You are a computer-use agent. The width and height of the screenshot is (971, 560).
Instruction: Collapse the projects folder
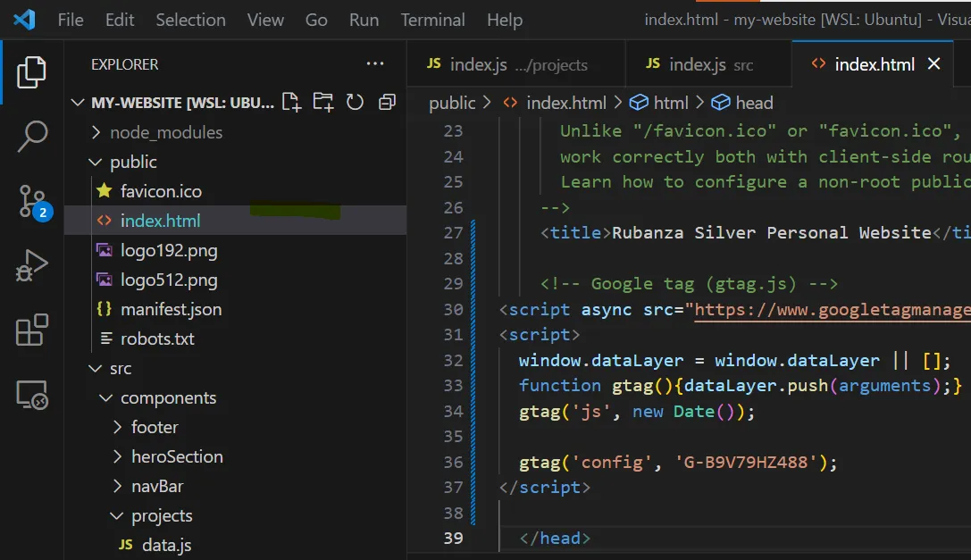tap(161, 515)
